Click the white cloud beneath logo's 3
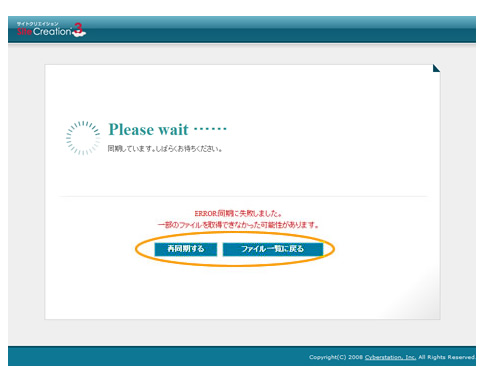Viewport: 485px width, 387px height. point(79,34)
